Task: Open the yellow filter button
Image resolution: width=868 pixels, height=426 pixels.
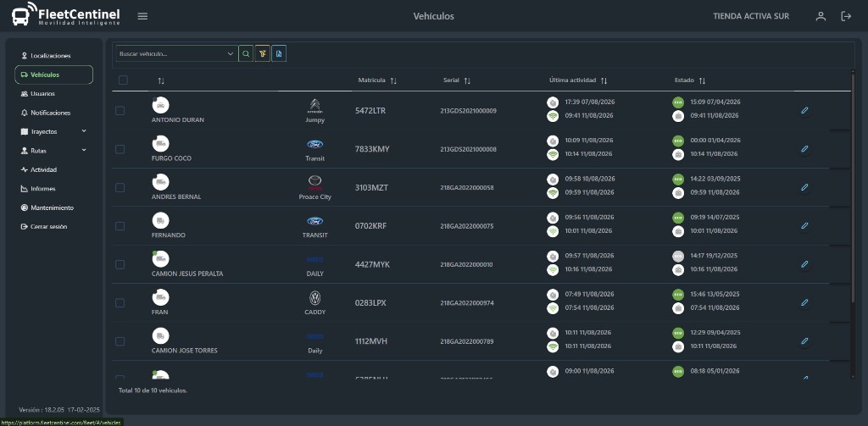Action: (x=263, y=53)
